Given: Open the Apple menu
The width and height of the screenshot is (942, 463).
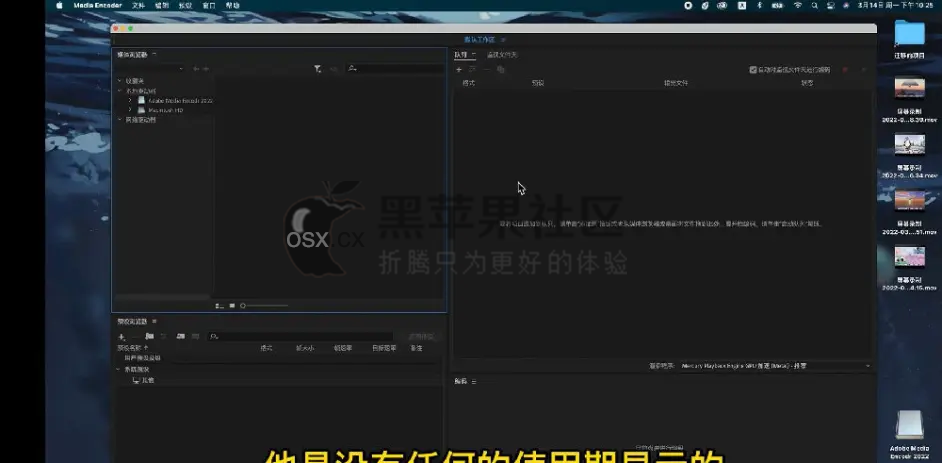Looking at the screenshot, I should coord(59,5).
